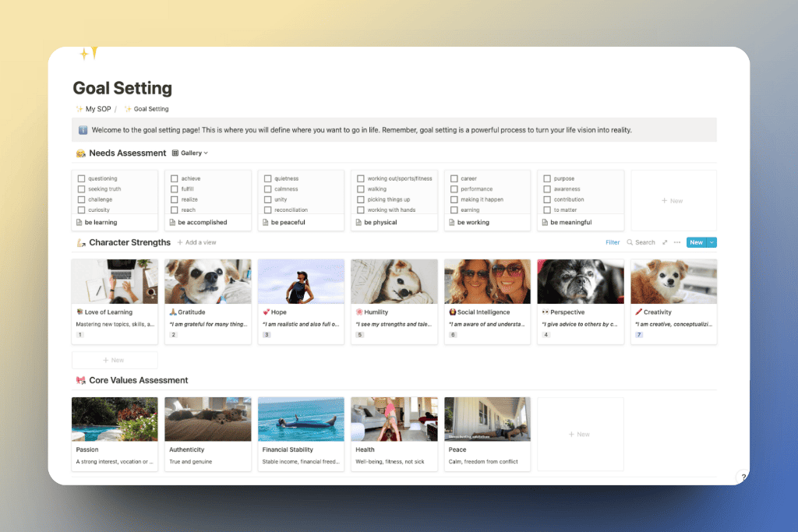Click the Filter link
The width and height of the screenshot is (798, 532).
pyautogui.click(x=613, y=242)
